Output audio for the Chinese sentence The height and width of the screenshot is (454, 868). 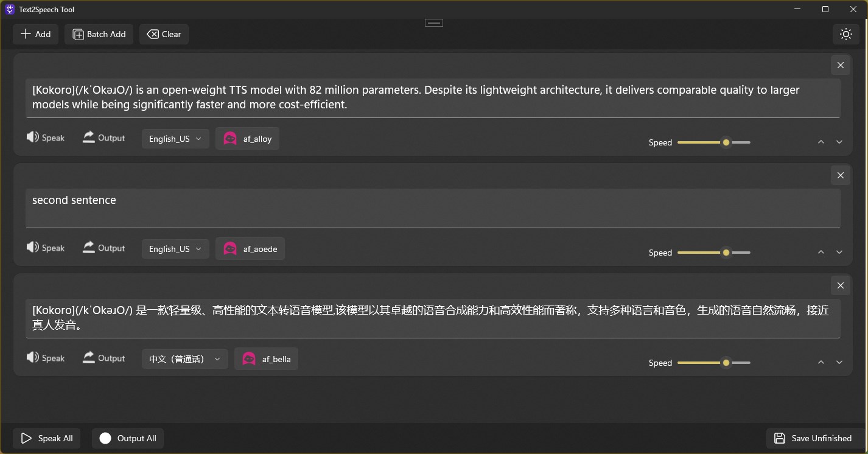point(103,358)
